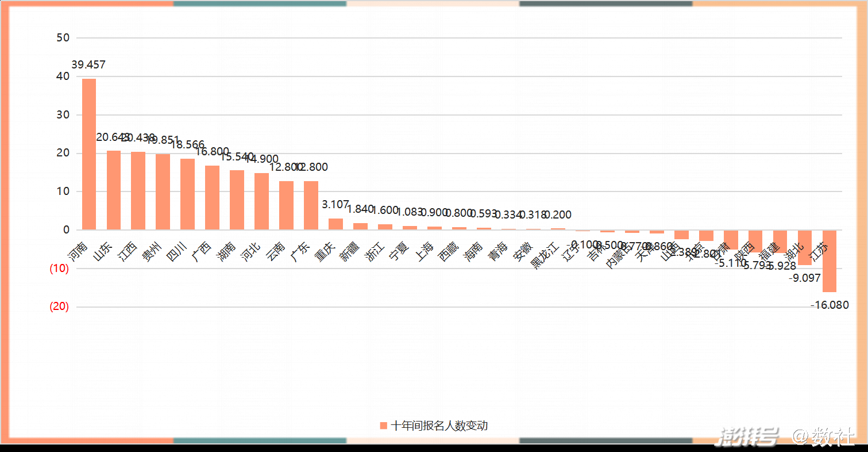
Task: Click the tallest bar for 河南
Action: pos(89,154)
